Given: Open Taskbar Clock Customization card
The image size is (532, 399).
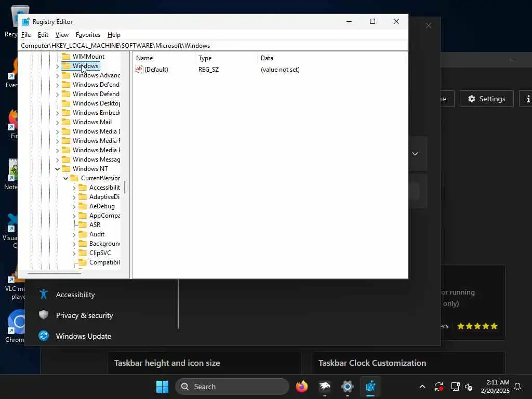Looking at the screenshot, I should (408, 363).
